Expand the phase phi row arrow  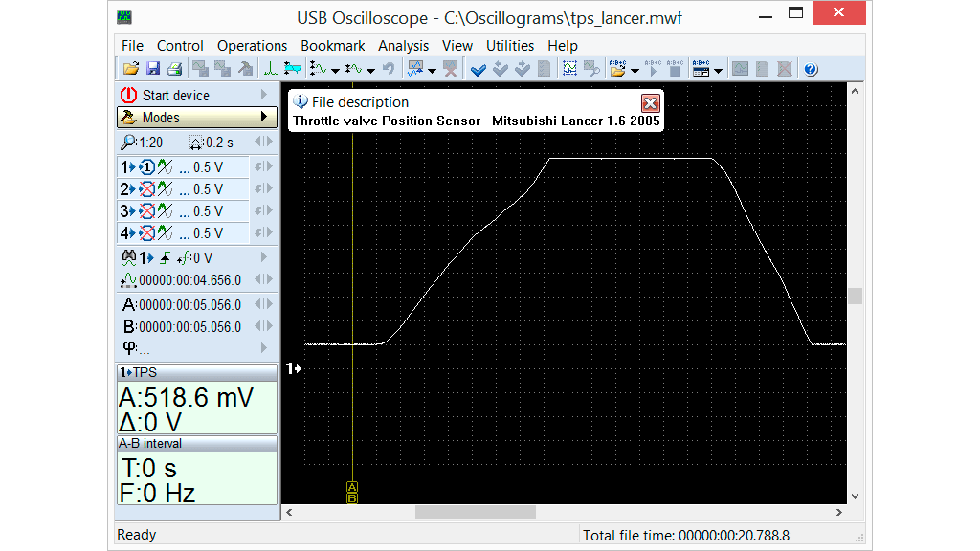[264, 346]
